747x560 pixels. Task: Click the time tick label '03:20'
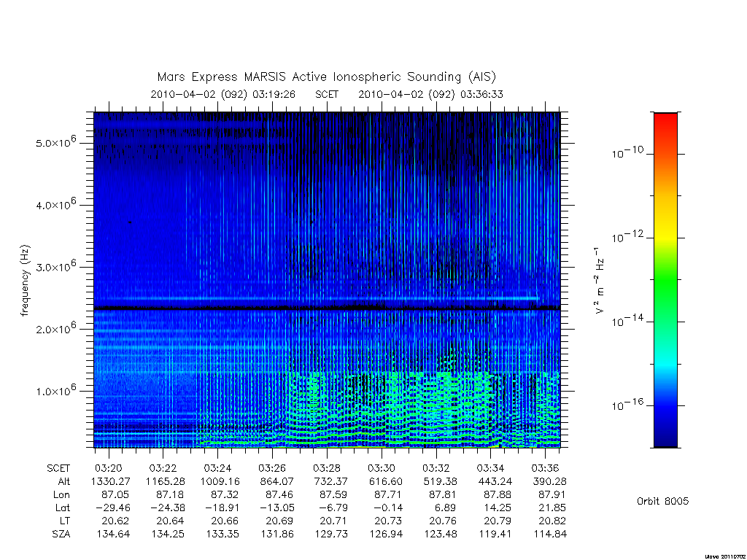coord(109,468)
